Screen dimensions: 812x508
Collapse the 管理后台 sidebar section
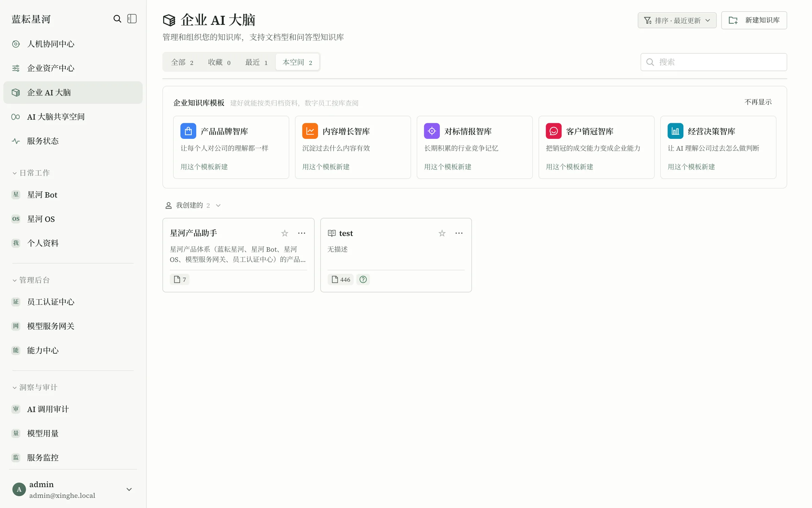[x=31, y=280]
